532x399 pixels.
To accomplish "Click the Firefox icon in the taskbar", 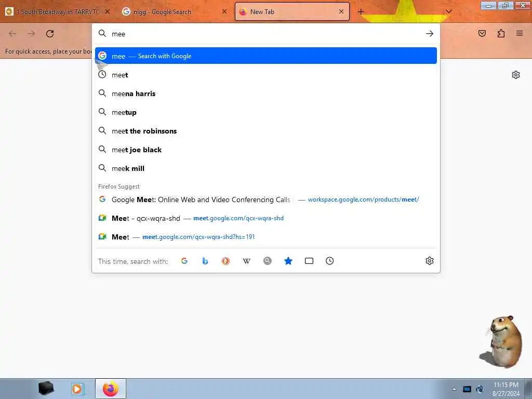I will tap(111, 389).
